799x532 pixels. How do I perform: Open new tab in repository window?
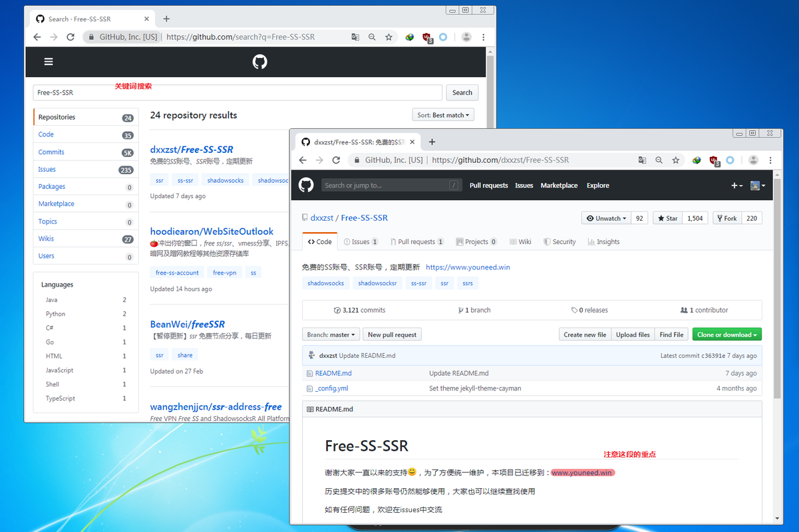point(432,142)
